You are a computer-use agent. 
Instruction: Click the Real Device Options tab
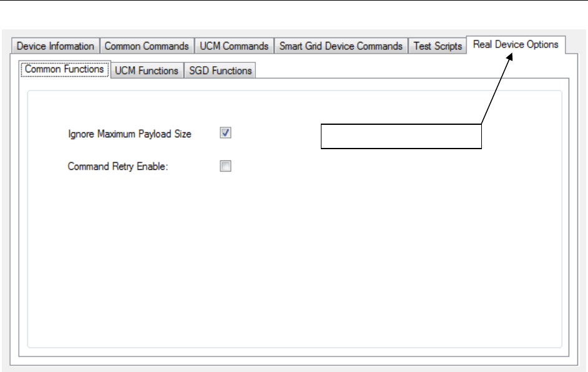(516, 45)
